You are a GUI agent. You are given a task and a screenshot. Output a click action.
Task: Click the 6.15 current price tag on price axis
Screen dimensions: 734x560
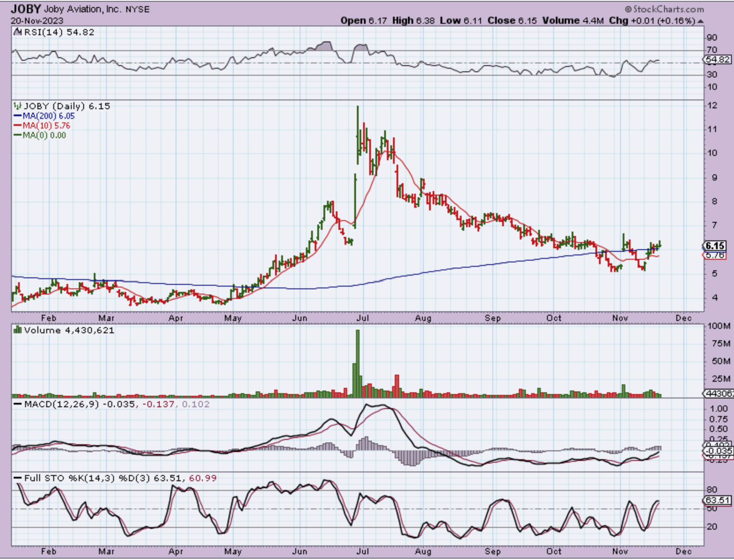[x=715, y=246]
